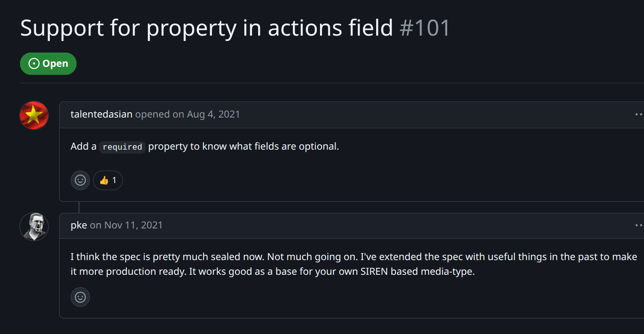
Task: Add reaction smiley on pke's comment
Action: point(80,297)
